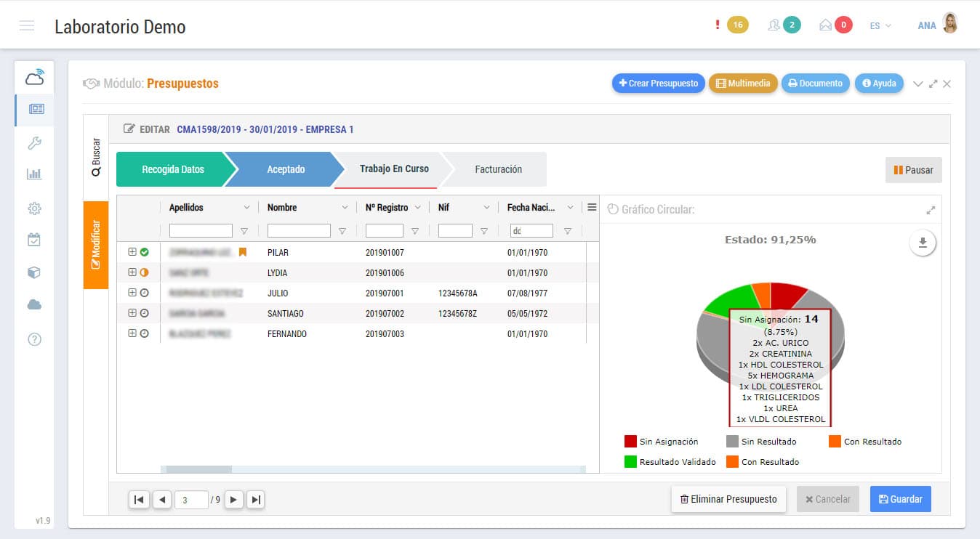This screenshot has height=539, width=980.
Task: Open the Nombre column dropdown arrow
Action: [345, 208]
